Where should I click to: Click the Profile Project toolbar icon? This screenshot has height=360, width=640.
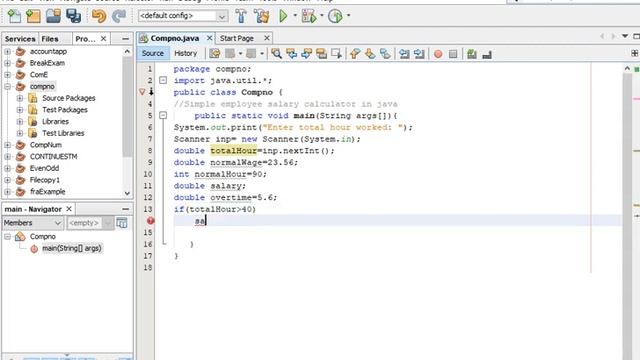click(336, 16)
